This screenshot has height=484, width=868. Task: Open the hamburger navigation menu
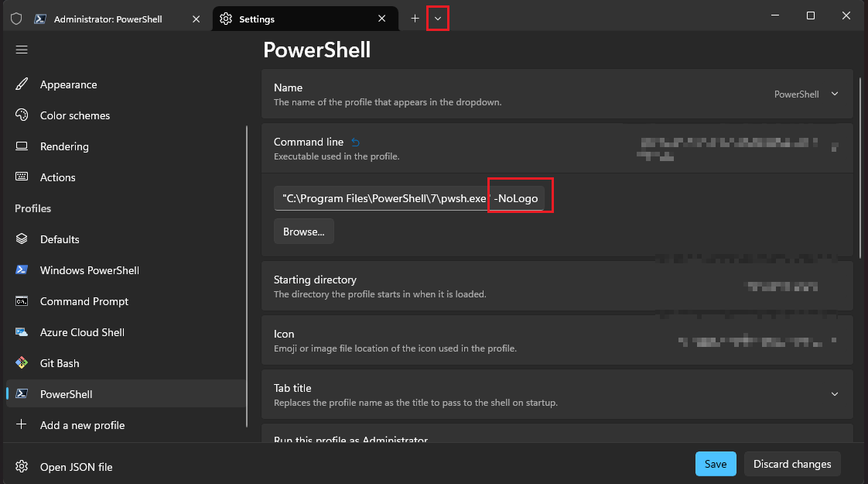(22, 50)
